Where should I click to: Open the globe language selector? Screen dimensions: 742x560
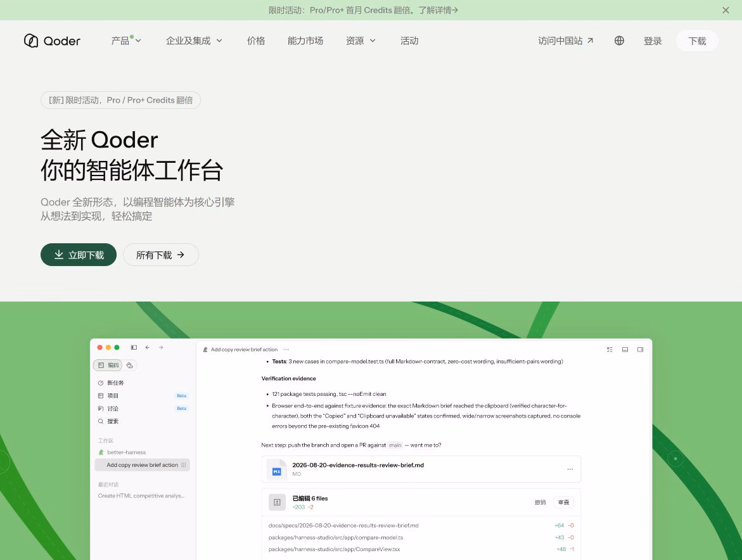[619, 41]
